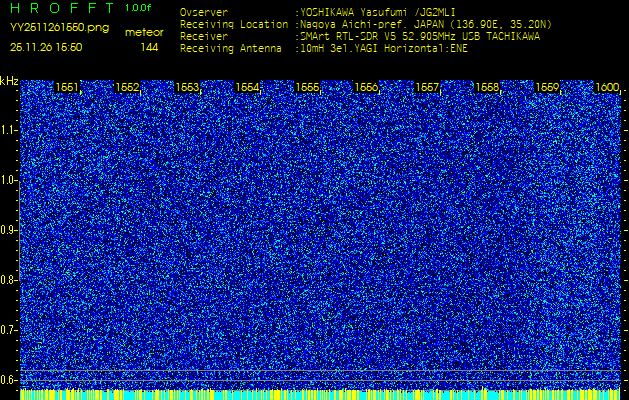Click the 'Receiving Location' field label

[x=234, y=24]
